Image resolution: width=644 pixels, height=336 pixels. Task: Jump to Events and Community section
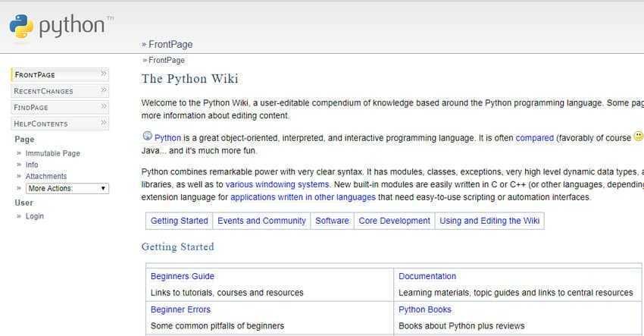pos(261,221)
